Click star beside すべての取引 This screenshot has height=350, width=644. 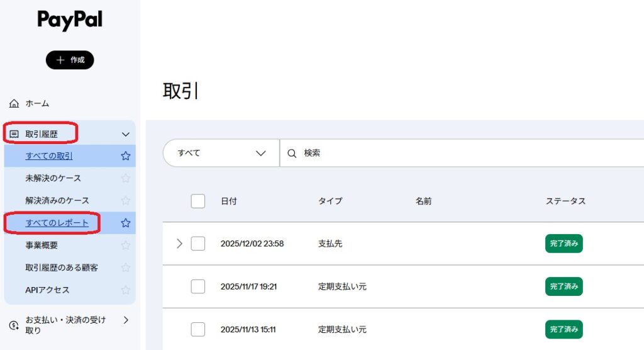point(125,156)
